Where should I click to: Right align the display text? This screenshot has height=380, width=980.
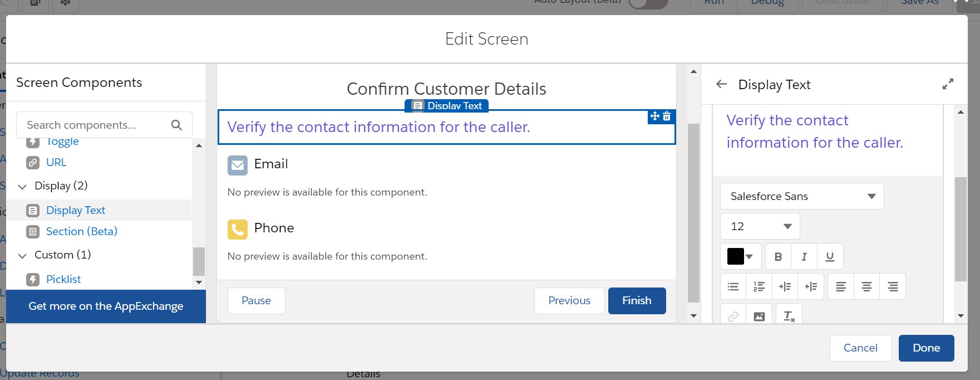(893, 287)
